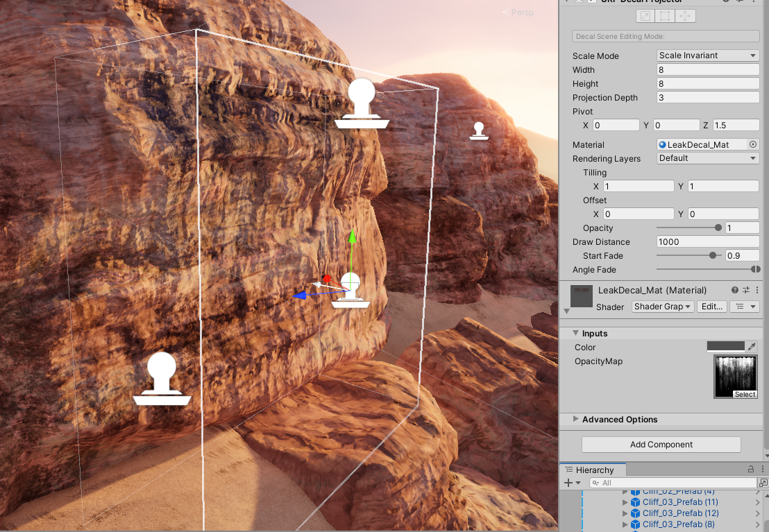Click the eyedropper beside the Color field
The width and height of the screenshot is (769, 532).
tap(752, 347)
